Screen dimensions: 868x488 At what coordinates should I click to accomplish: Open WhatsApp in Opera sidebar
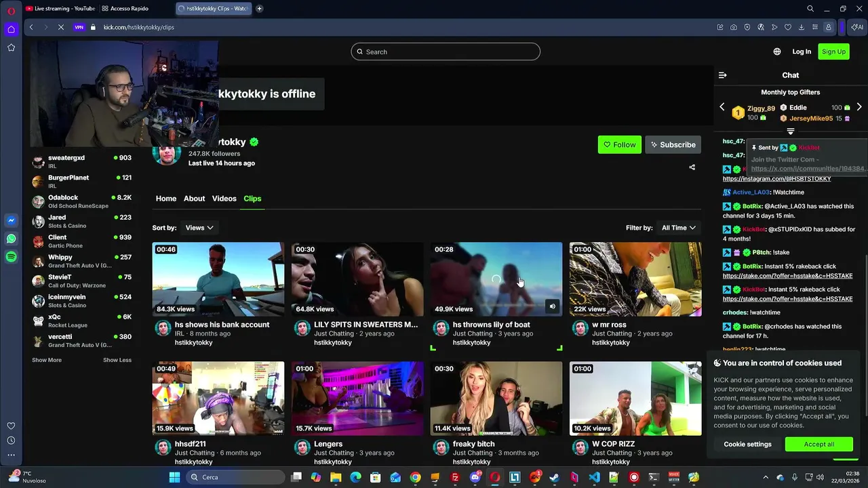click(11, 239)
